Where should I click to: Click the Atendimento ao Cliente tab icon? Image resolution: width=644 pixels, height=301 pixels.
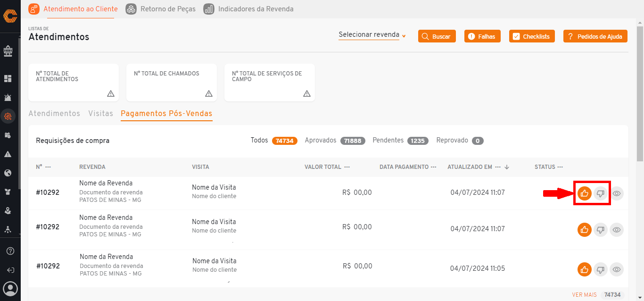coord(34,9)
